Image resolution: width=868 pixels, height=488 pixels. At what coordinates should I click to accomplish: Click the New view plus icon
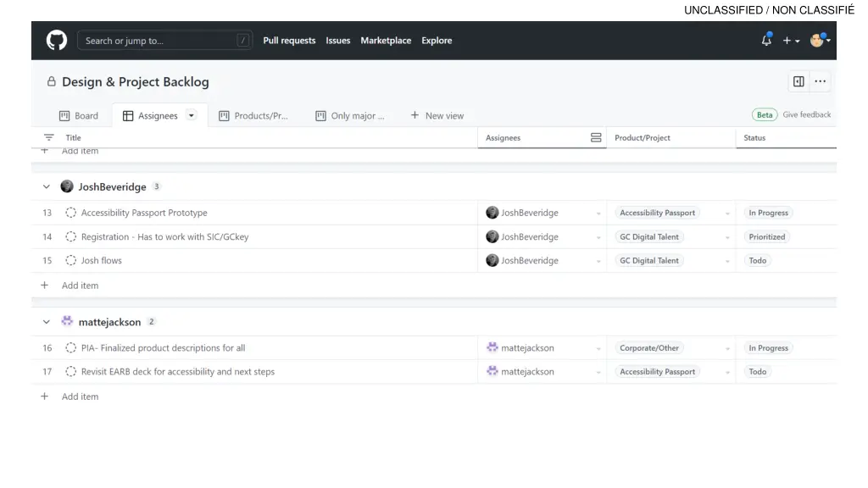415,115
